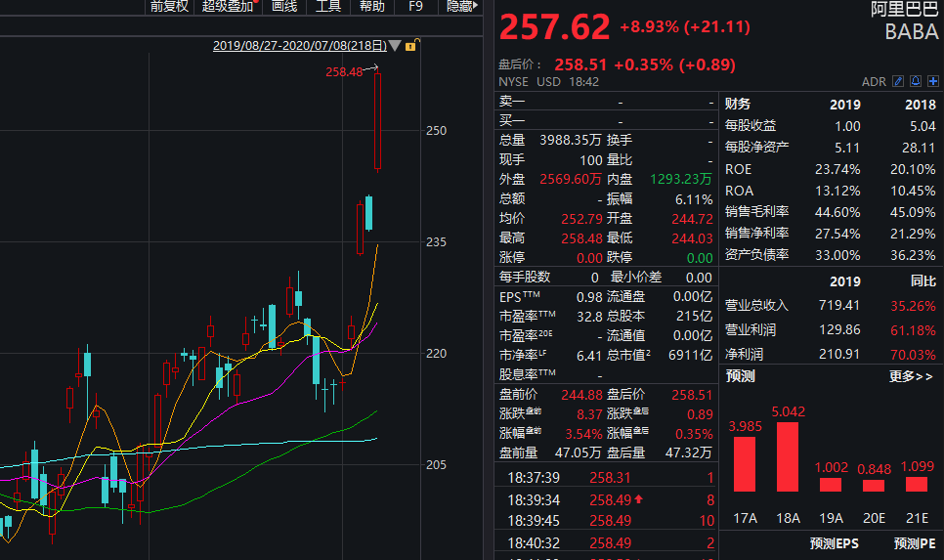This screenshot has width=944, height=560.
Task: Switch to the 预测EPS tab
Action: pos(834,543)
